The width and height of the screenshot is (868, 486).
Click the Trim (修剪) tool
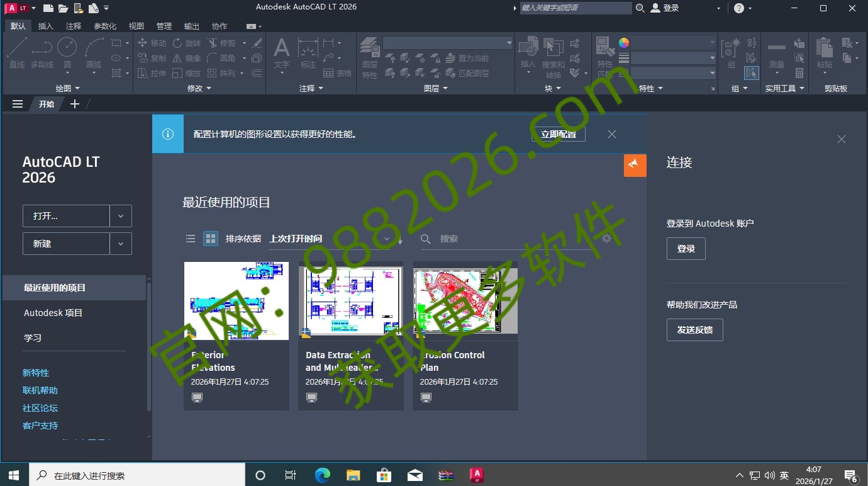tap(221, 43)
